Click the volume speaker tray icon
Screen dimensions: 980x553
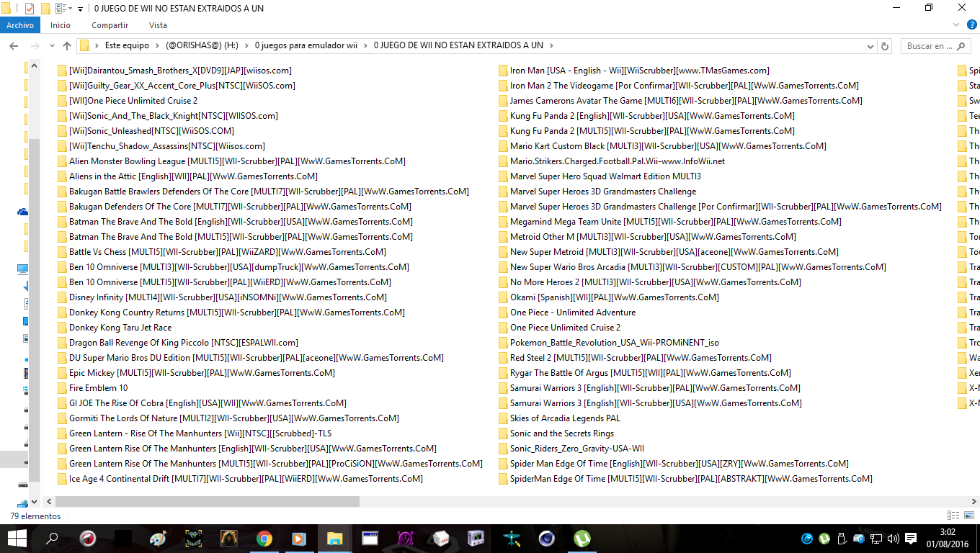[893, 539]
